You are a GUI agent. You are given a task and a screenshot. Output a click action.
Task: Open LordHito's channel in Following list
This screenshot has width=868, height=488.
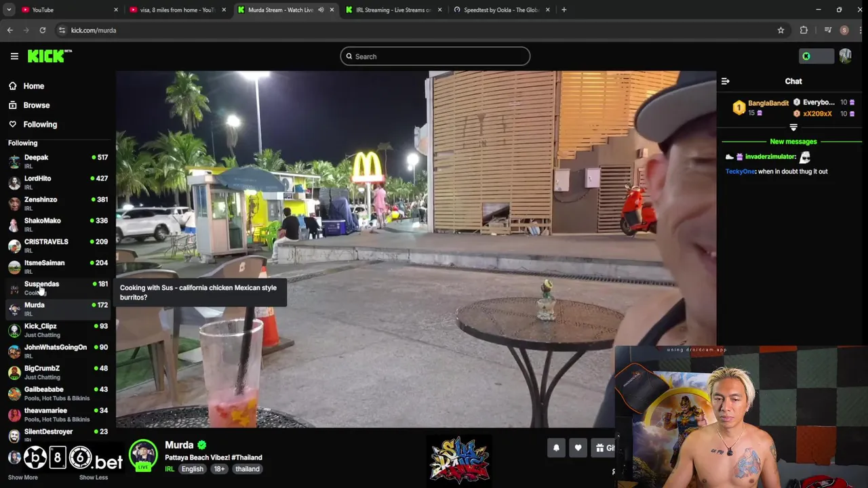[x=58, y=182]
